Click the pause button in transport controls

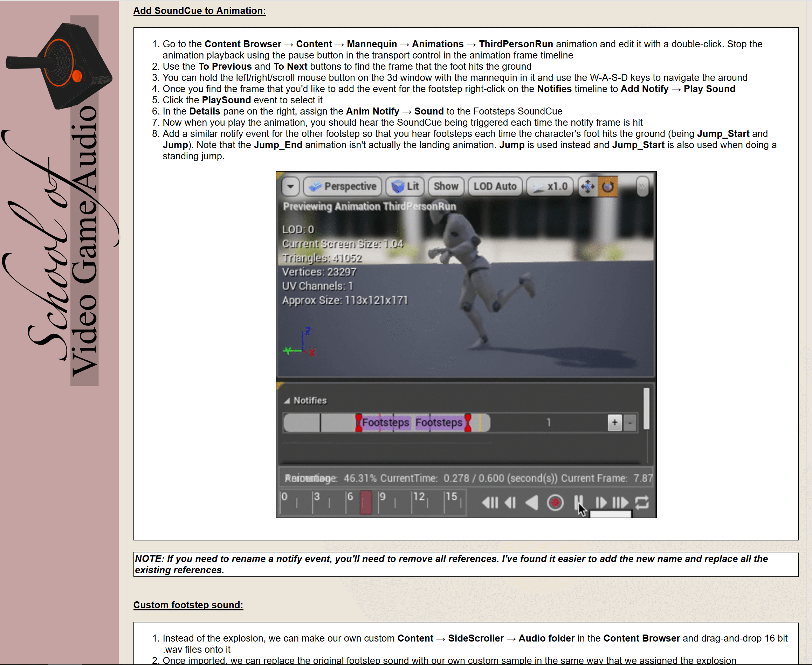coord(578,502)
